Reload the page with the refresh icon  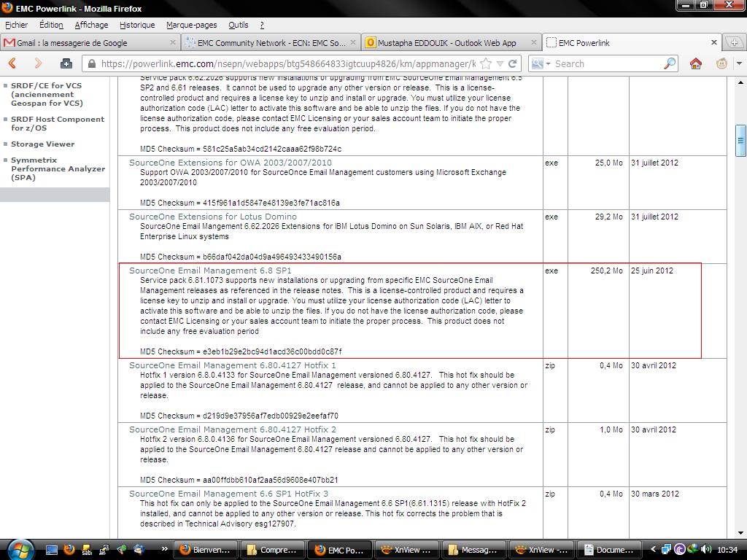point(513,64)
